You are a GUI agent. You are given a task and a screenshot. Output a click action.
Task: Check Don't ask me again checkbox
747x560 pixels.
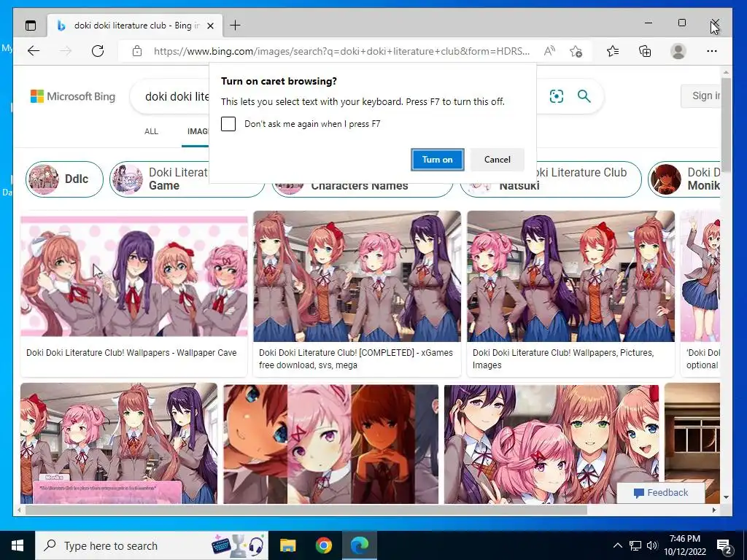228,124
